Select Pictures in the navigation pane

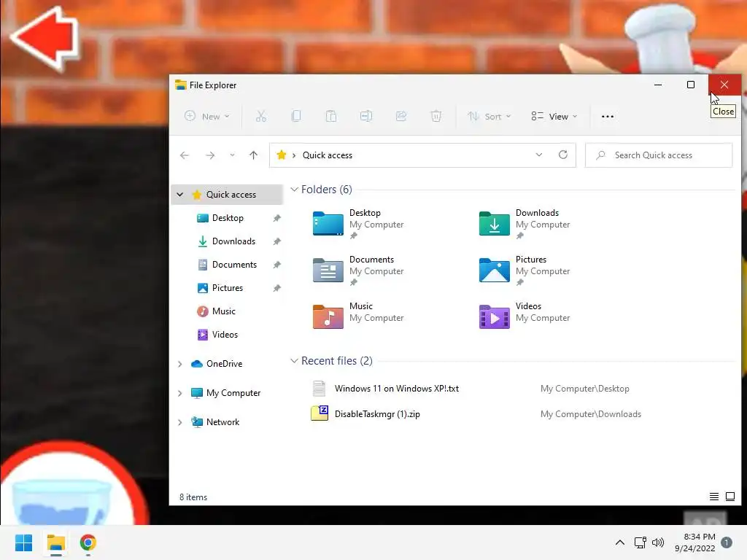point(228,288)
